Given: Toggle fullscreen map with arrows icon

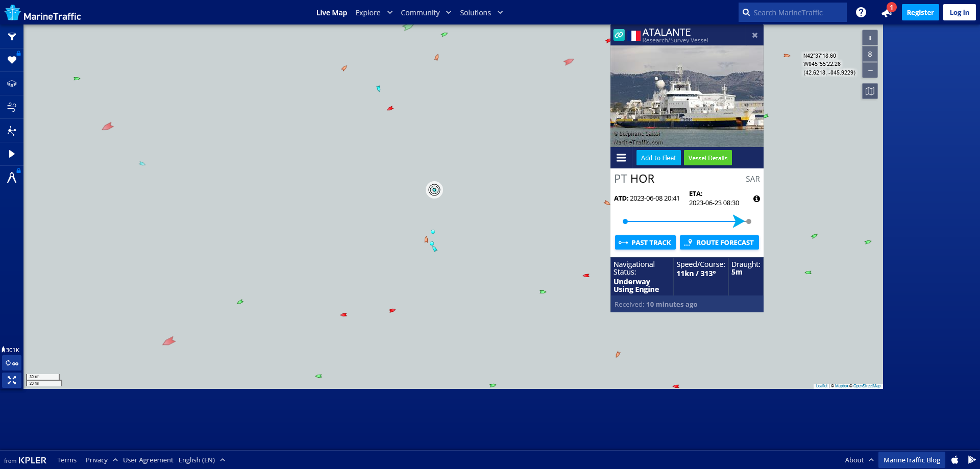Looking at the screenshot, I should click(x=12, y=380).
